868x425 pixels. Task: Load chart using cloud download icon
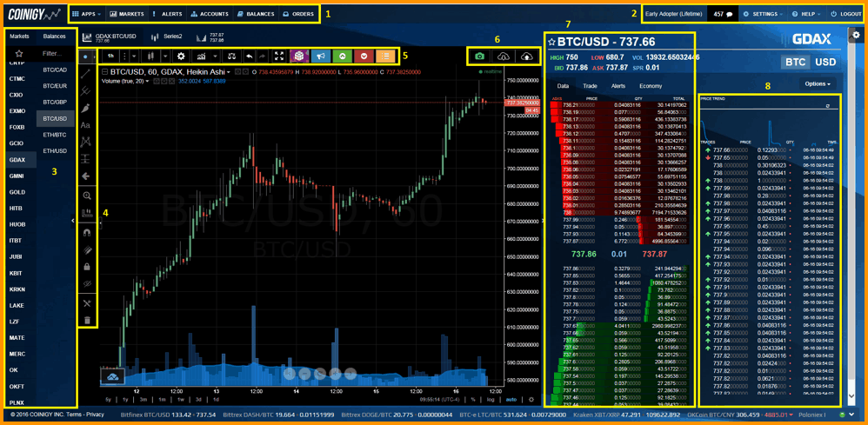[x=503, y=56]
